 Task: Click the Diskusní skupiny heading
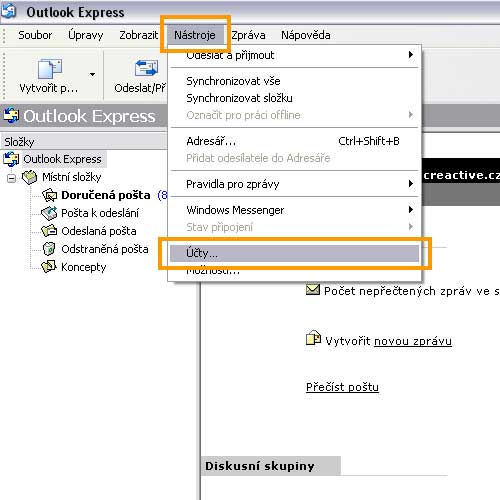coord(260,466)
